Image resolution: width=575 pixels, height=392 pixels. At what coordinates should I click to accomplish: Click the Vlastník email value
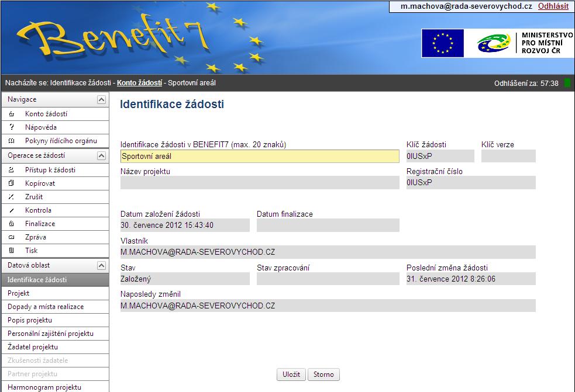[328, 252]
